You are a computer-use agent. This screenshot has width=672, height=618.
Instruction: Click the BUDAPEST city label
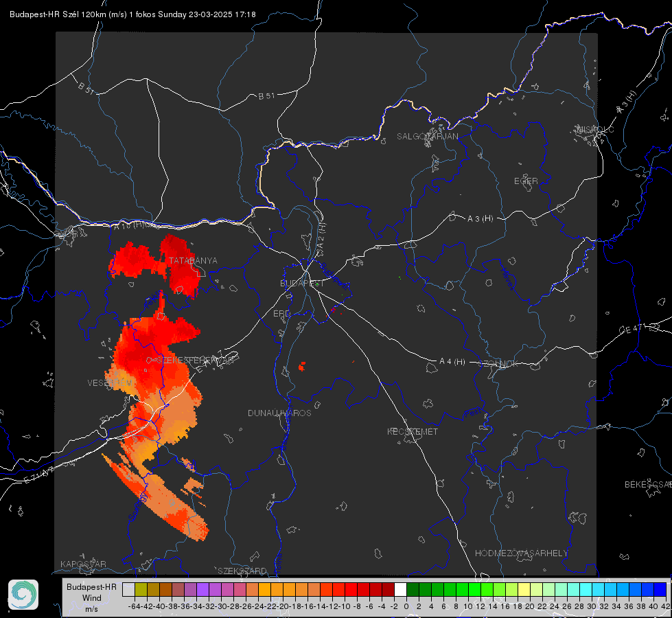[302, 283]
